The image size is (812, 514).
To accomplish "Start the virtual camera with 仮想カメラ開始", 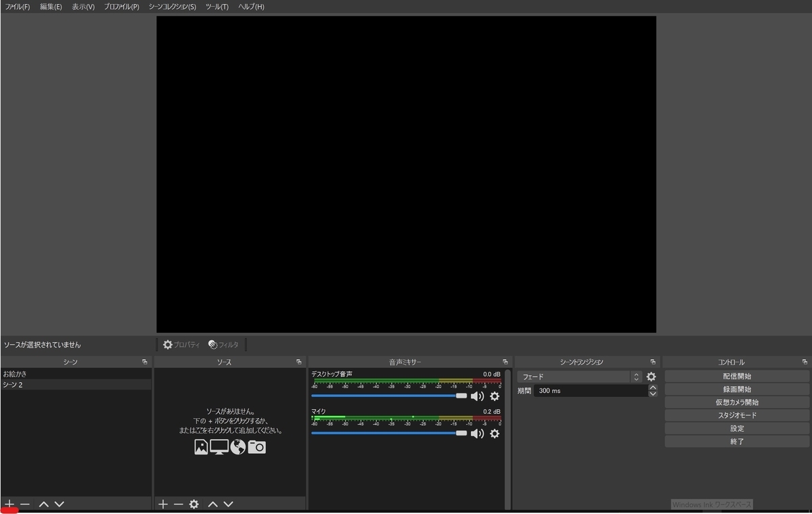I will [x=737, y=402].
